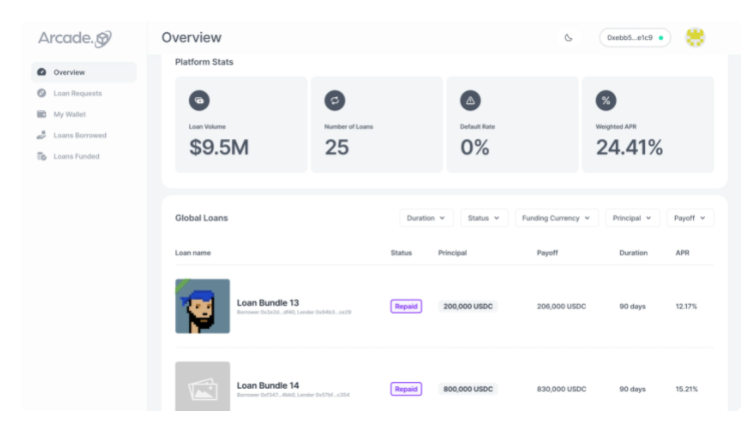Go to Loan Requests page
Screen dimensions: 752x427
pyautogui.click(x=78, y=93)
